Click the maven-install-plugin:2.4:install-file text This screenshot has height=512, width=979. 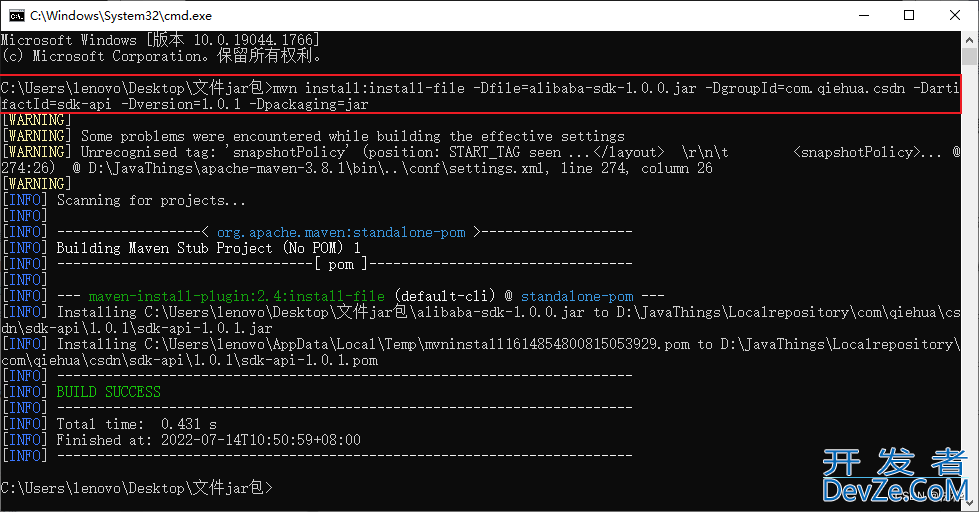point(237,296)
